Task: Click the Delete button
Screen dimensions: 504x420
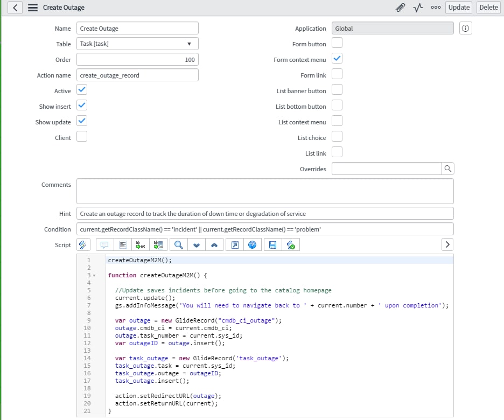Action: 488,8
